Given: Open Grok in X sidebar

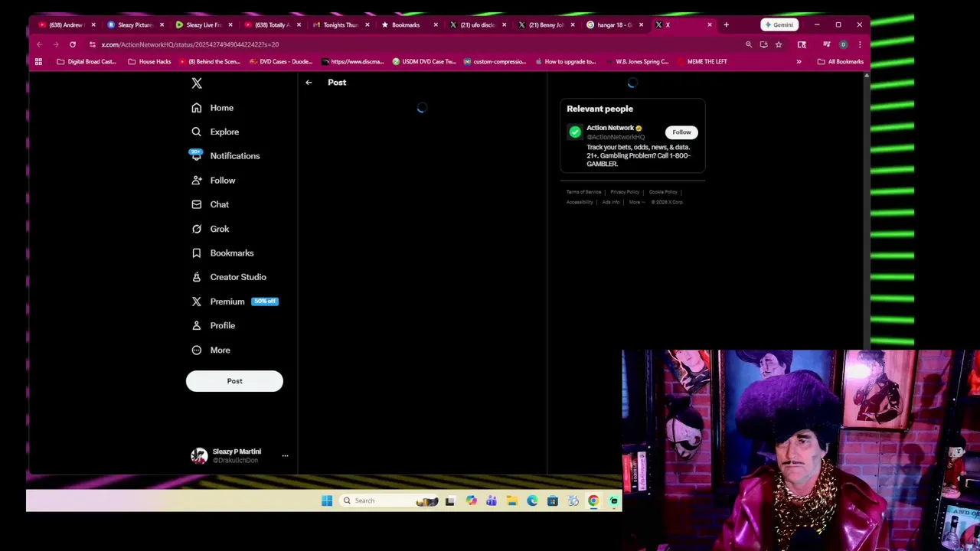Looking at the screenshot, I should tap(211, 229).
